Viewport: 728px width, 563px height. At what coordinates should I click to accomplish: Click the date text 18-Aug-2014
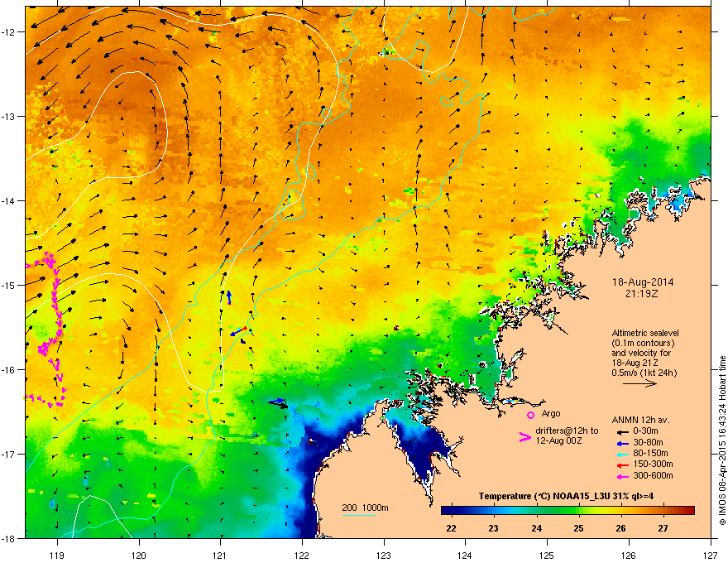[643, 282]
